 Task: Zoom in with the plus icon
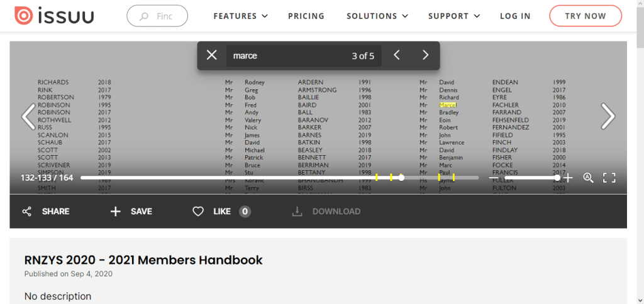[x=568, y=178]
